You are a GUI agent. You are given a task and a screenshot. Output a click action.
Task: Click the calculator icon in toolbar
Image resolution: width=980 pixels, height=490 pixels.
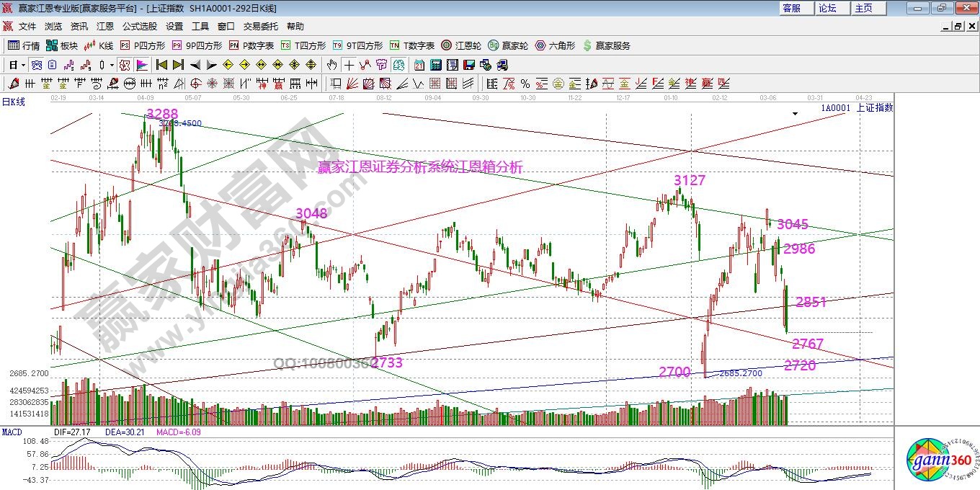pos(435,65)
